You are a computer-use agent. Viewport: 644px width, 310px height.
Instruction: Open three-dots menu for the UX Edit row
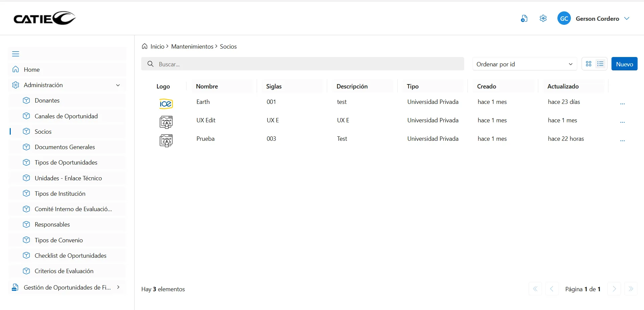coord(622,122)
